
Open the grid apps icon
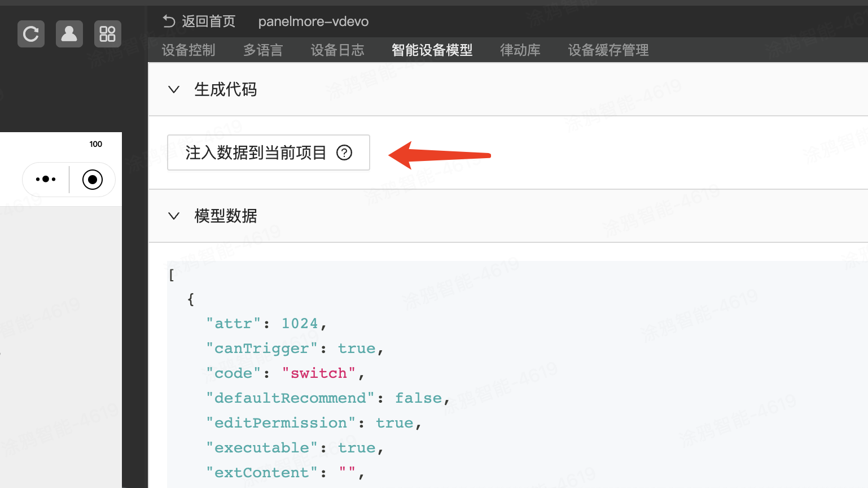coord(107,34)
